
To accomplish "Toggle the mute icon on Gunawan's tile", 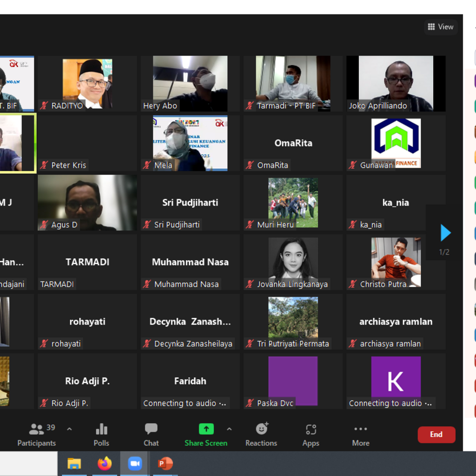I will pyautogui.click(x=353, y=165).
